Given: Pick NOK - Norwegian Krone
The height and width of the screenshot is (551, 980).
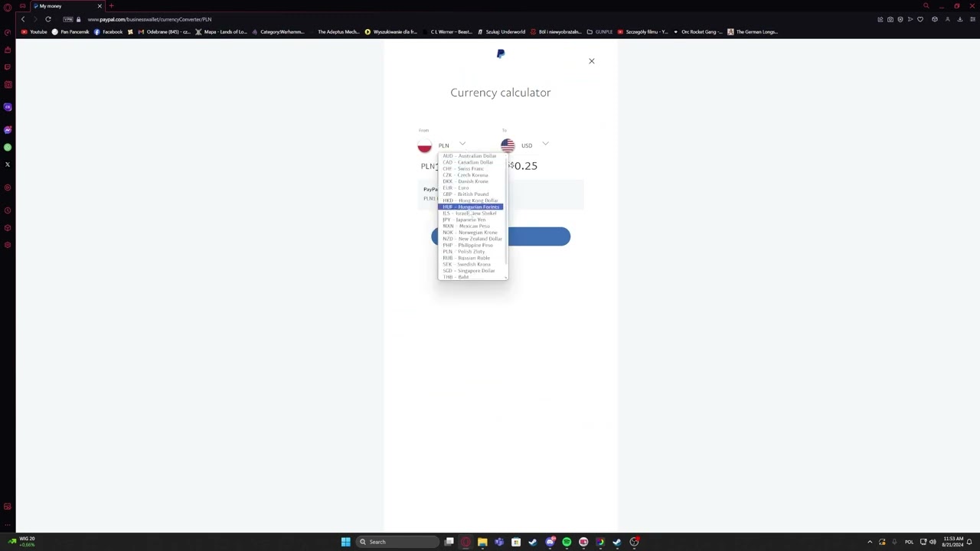Looking at the screenshot, I should (x=470, y=233).
